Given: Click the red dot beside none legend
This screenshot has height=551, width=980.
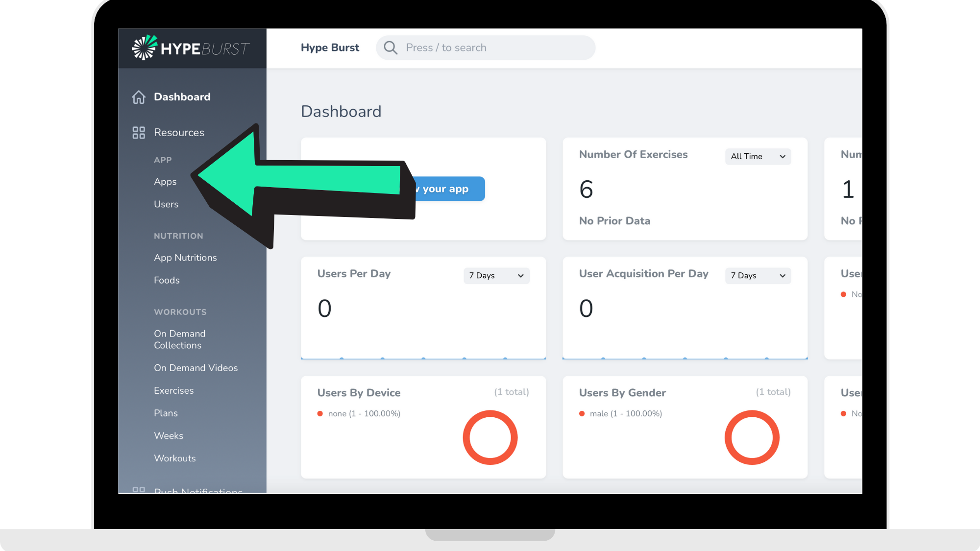Looking at the screenshot, I should [320, 414].
